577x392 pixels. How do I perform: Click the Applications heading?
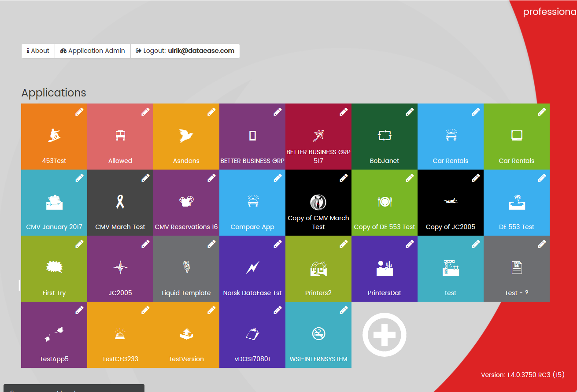pyautogui.click(x=54, y=93)
